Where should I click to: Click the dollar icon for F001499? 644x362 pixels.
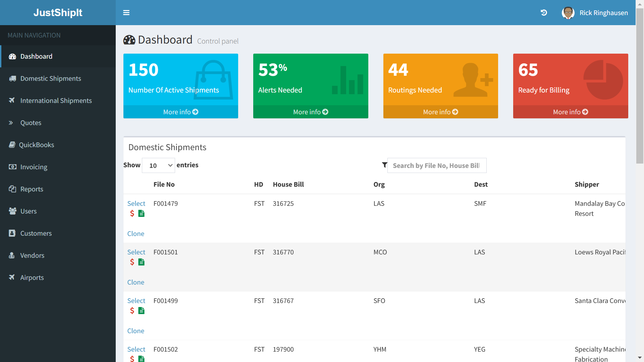pyautogui.click(x=132, y=311)
